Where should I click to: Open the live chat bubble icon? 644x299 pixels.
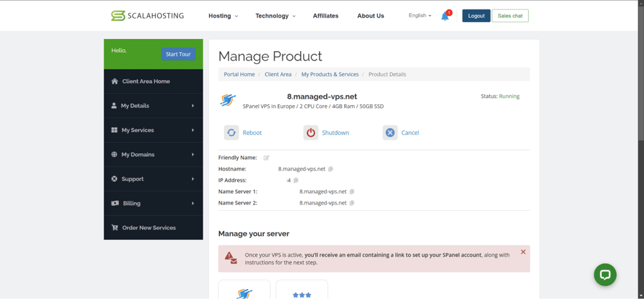pyautogui.click(x=605, y=274)
